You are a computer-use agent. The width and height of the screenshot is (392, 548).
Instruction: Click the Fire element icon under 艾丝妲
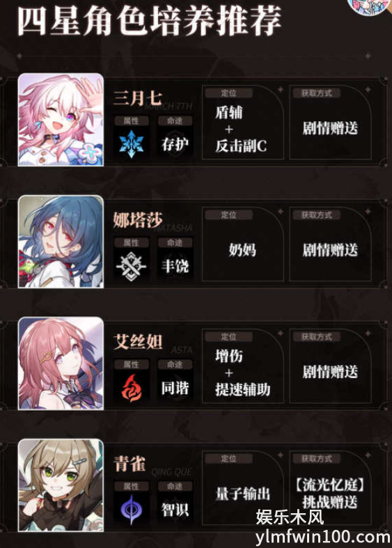(x=132, y=388)
